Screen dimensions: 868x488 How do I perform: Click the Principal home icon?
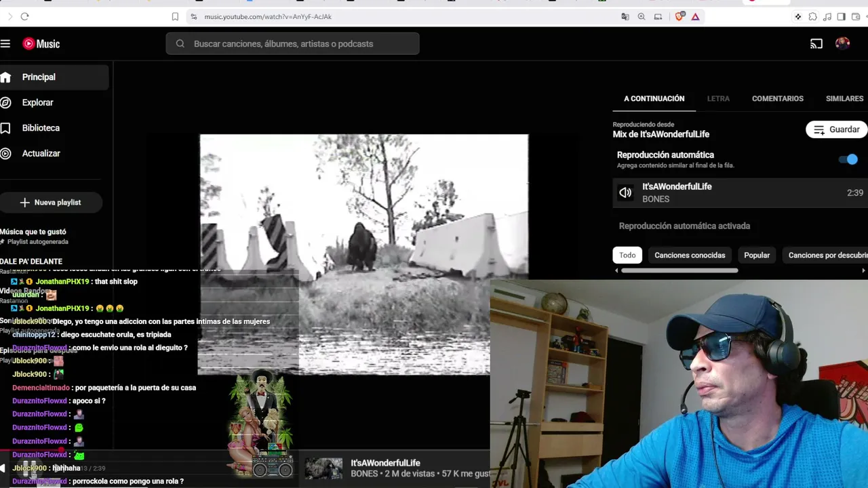[5, 77]
